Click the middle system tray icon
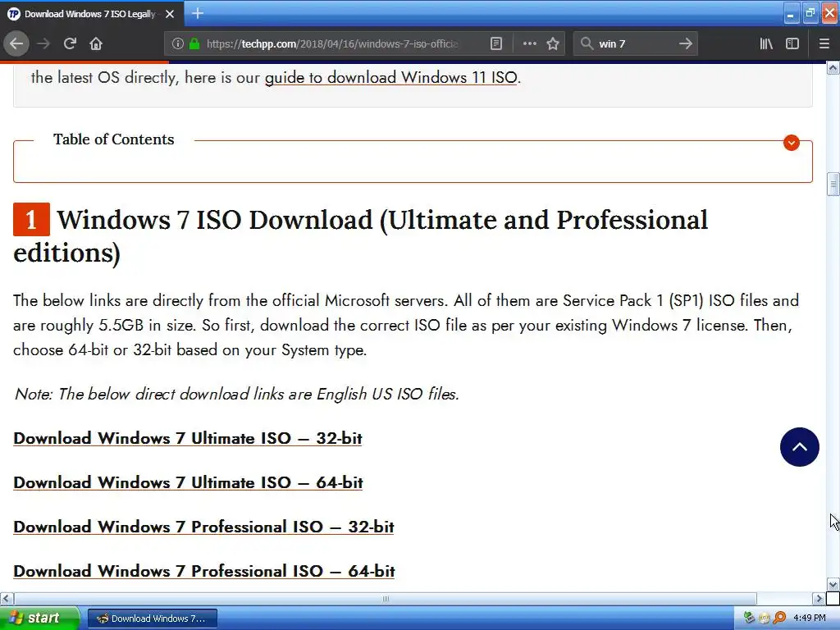Screen dimensions: 840x630 [x=765, y=619]
